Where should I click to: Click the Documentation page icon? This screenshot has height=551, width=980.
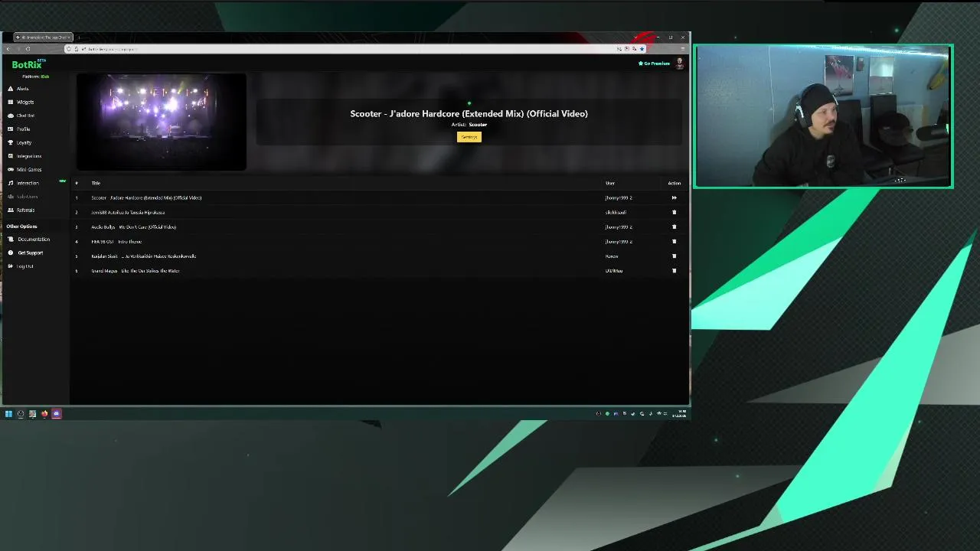click(11, 240)
